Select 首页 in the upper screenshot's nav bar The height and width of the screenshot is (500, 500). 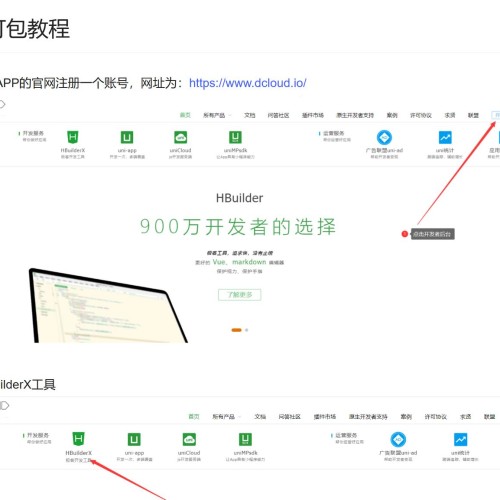pyautogui.click(x=185, y=115)
